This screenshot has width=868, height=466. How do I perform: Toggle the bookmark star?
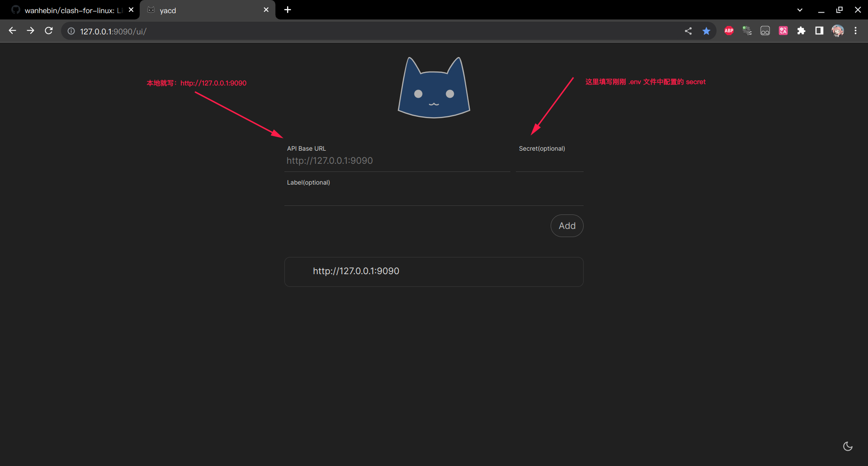click(706, 31)
